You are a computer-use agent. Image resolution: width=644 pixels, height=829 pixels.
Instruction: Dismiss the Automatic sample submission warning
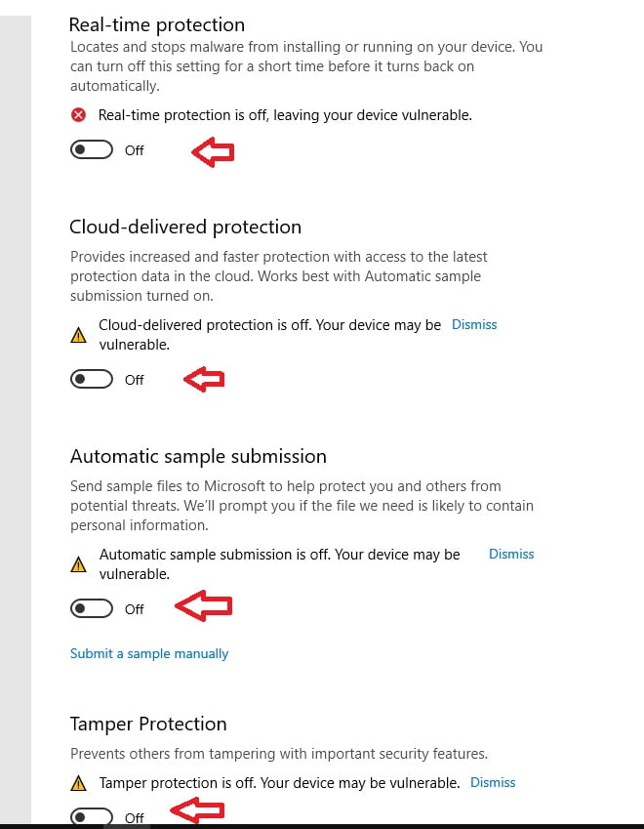[x=511, y=554]
